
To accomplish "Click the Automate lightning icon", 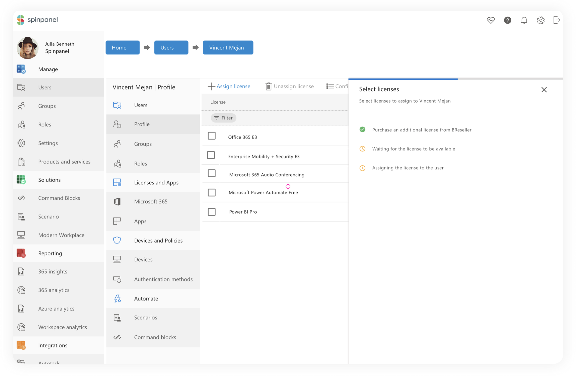I will [x=117, y=298].
